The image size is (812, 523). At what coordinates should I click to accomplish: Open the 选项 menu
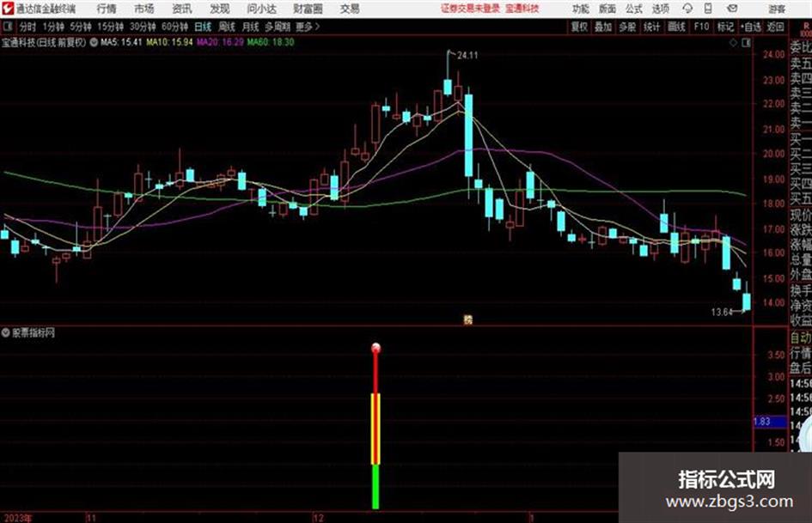pos(660,9)
